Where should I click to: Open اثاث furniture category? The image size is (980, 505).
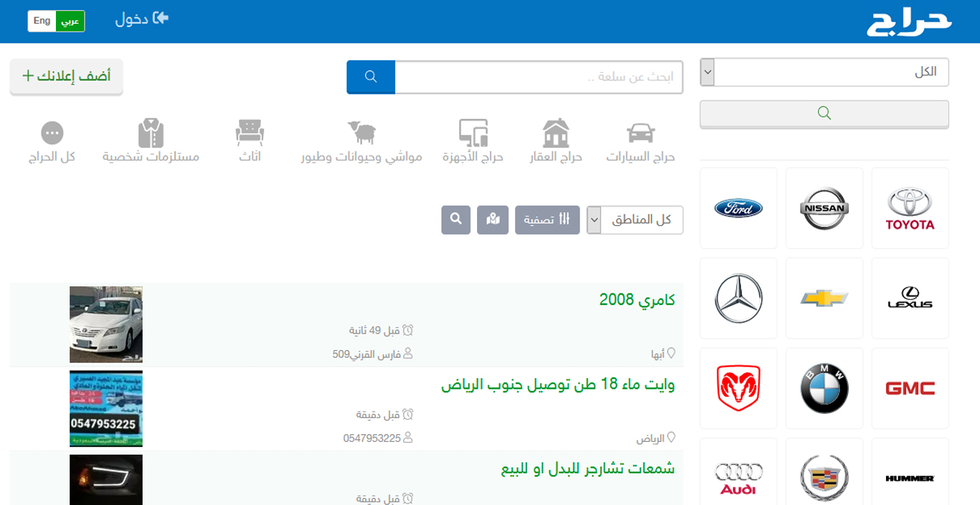coord(250,142)
